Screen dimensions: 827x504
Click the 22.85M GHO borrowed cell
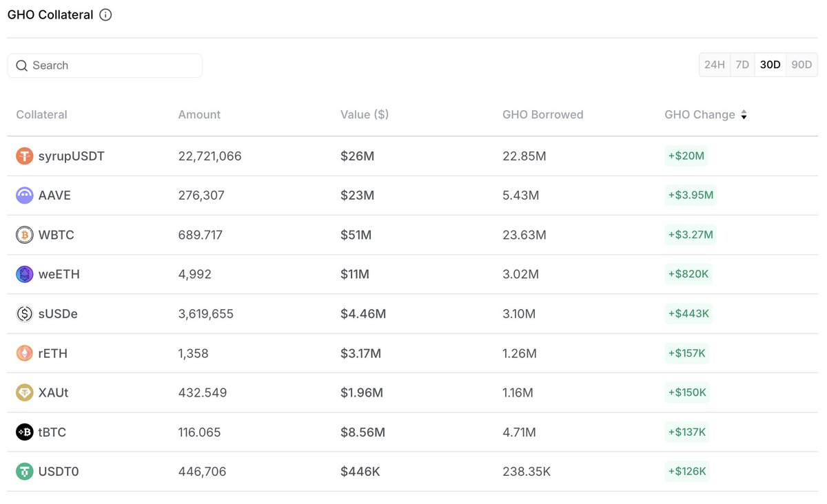pyautogui.click(x=524, y=156)
